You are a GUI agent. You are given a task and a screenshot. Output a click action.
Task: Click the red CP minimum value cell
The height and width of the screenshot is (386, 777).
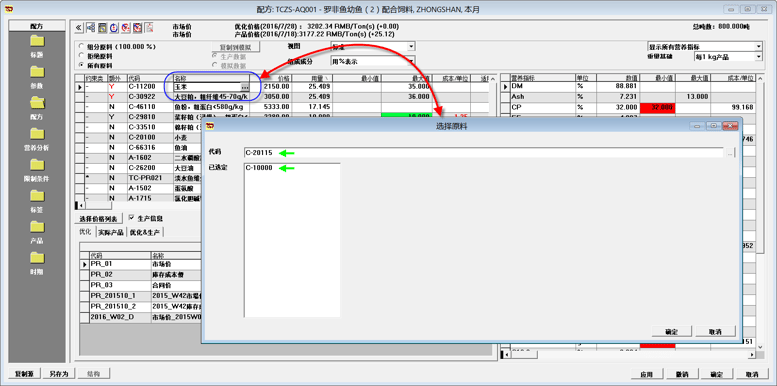pyautogui.click(x=658, y=107)
